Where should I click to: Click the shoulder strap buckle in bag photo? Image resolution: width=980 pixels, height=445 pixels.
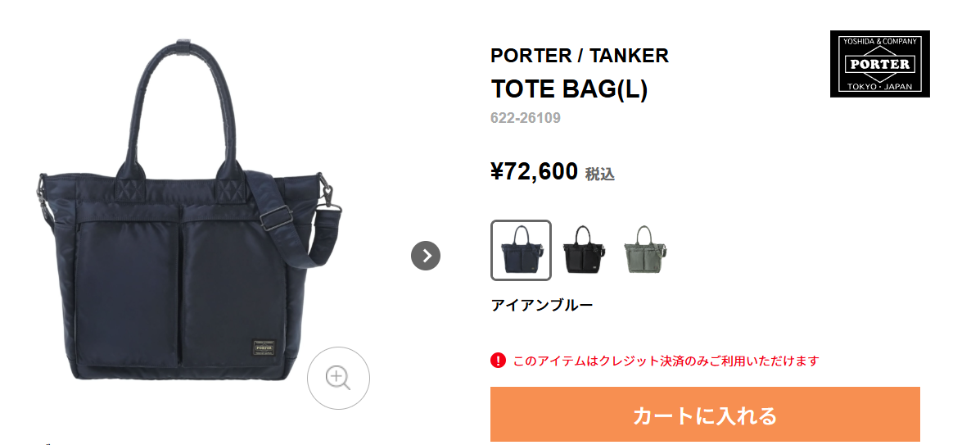pos(274,216)
